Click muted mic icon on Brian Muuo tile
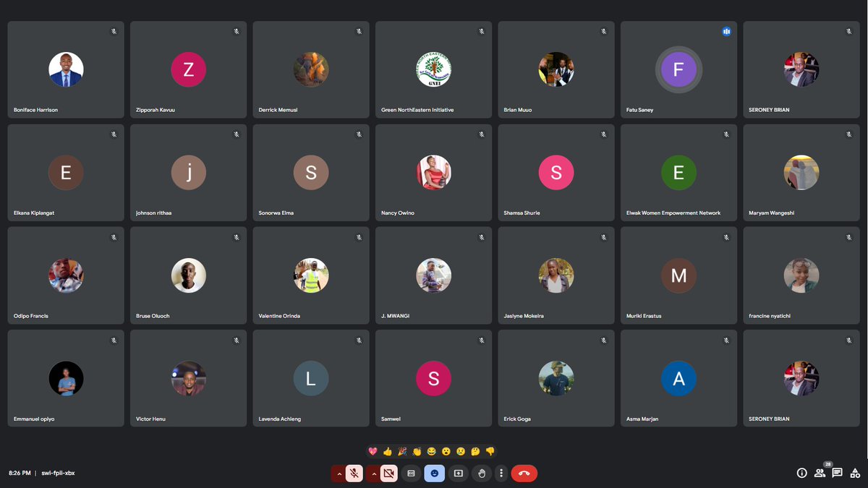This screenshot has height=488, width=868. (604, 32)
